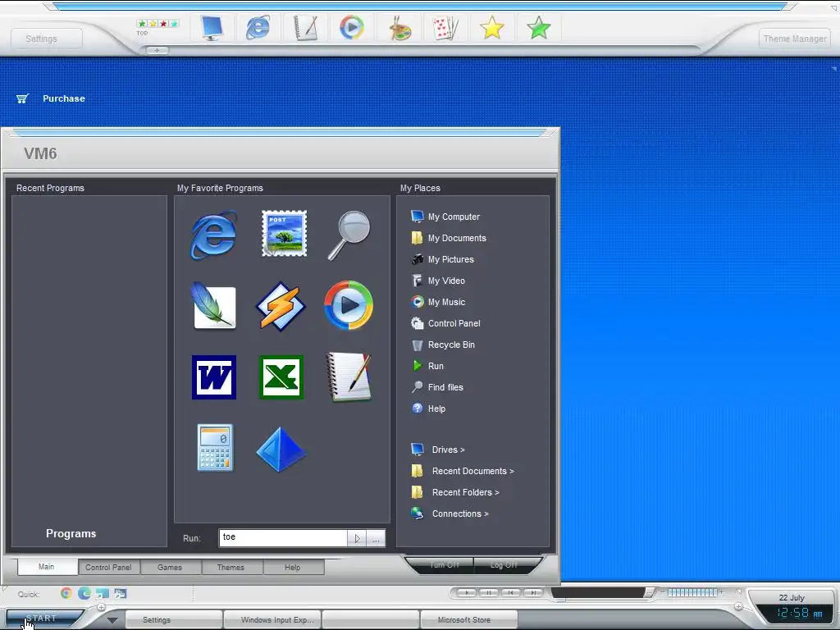The height and width of the screenshot is (630, 840).
Task: Open the paint palette icon in top bar
Action: (x=399, y=27)
